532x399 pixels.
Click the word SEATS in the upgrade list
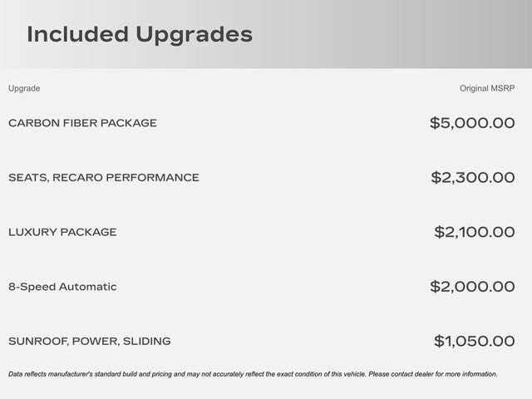coord(26,178)
